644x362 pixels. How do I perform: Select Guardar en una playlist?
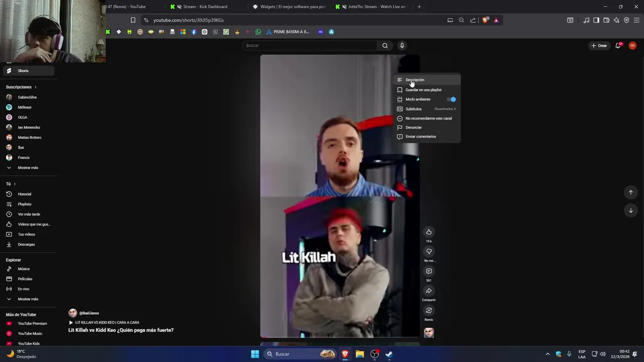(x=427, y=90)
